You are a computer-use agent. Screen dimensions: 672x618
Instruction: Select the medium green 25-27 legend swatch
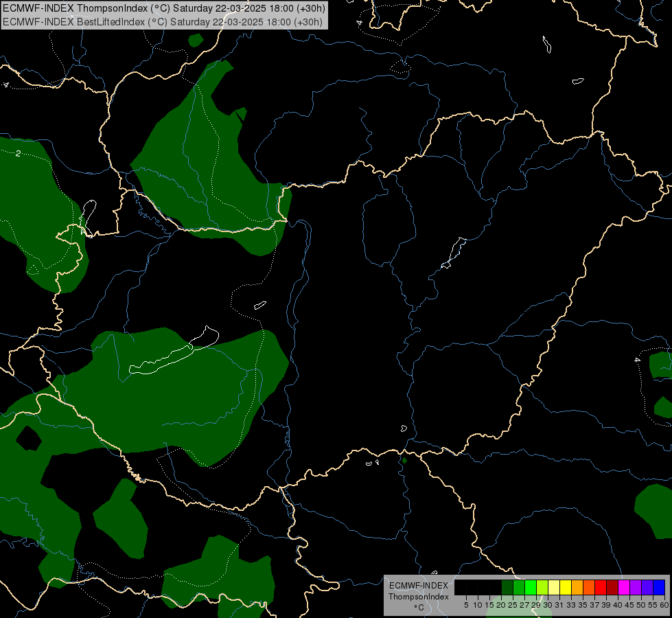(x=519, y=587)
